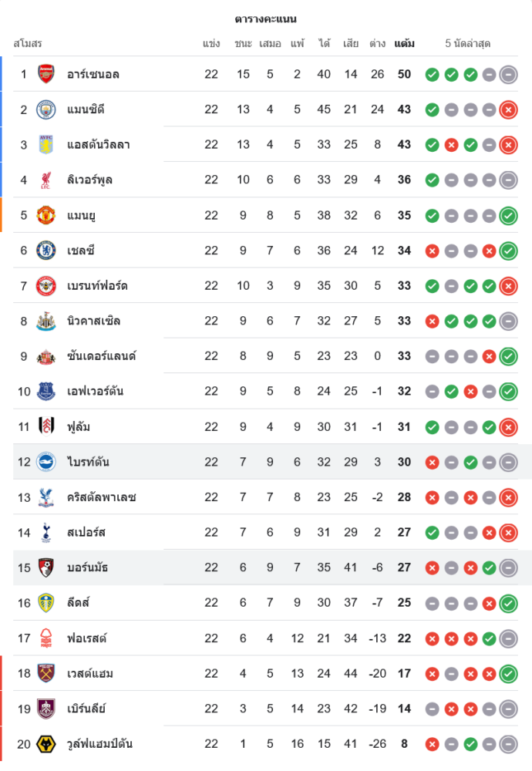Select the Aston Villa crest icon
This screenshot has height=771, width=532.
tap(46, 145)
